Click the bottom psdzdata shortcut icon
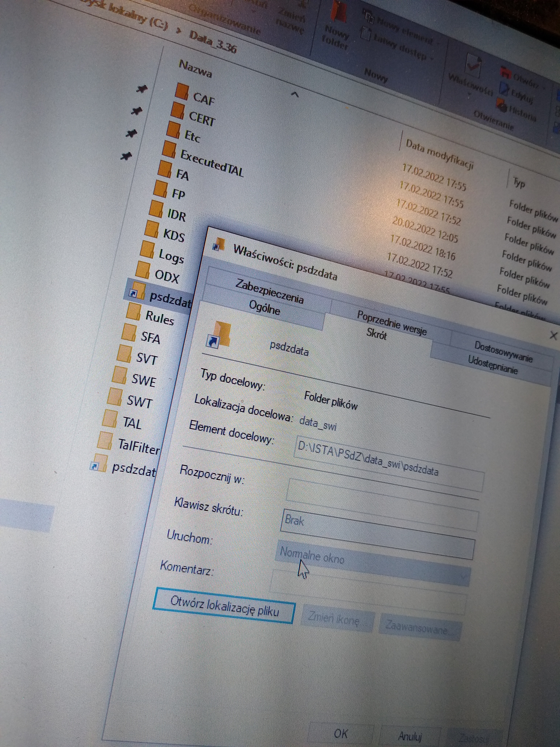Screen dimensions: 560x747 (x=99, y=463)
